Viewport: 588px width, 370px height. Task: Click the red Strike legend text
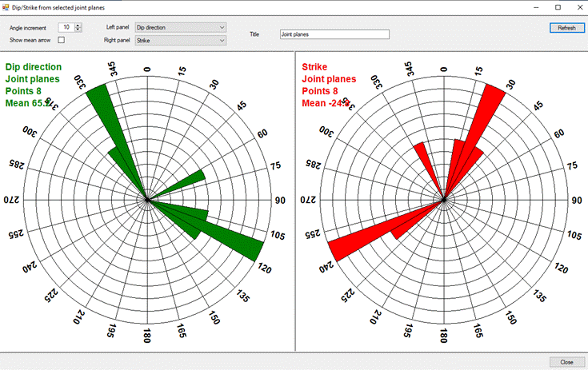pos(314,67)
